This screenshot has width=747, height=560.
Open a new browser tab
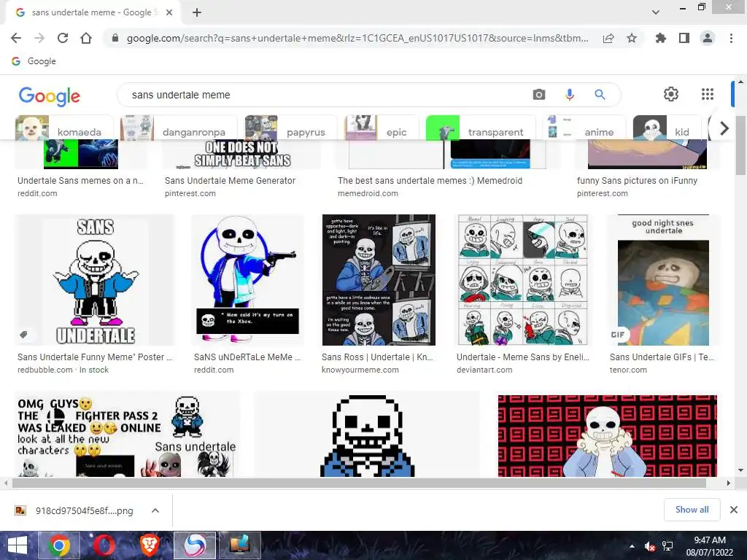click(x=197, y=12)
